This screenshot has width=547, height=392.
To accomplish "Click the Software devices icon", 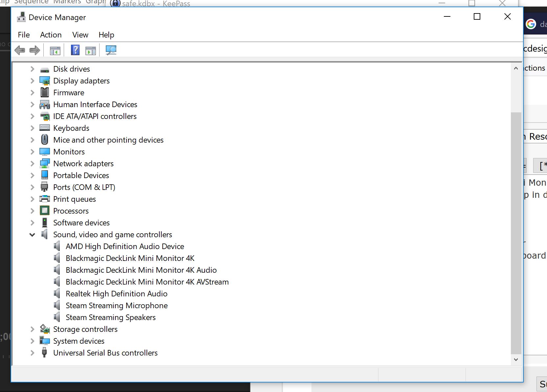I will (45, 222).
